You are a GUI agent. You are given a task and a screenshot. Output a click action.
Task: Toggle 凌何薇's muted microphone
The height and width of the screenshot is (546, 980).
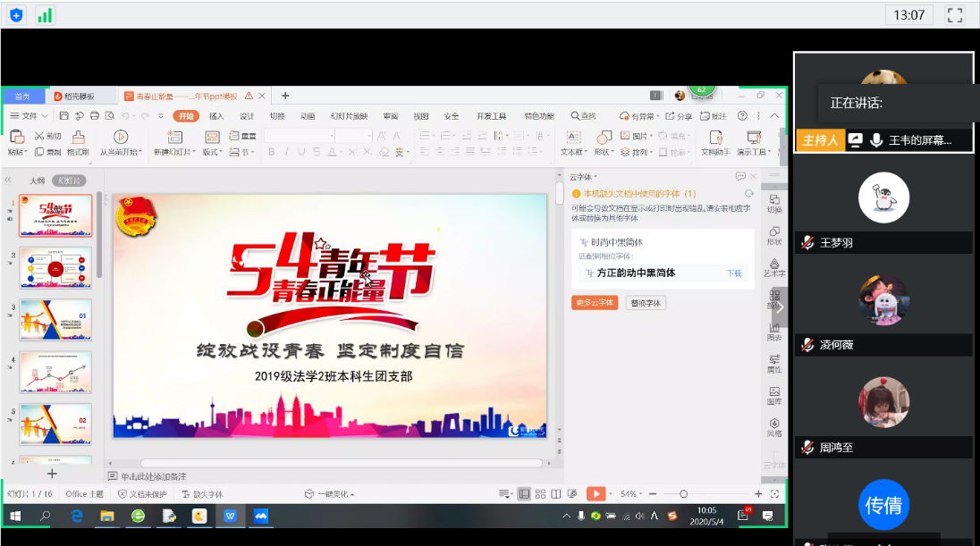point(807,345)
